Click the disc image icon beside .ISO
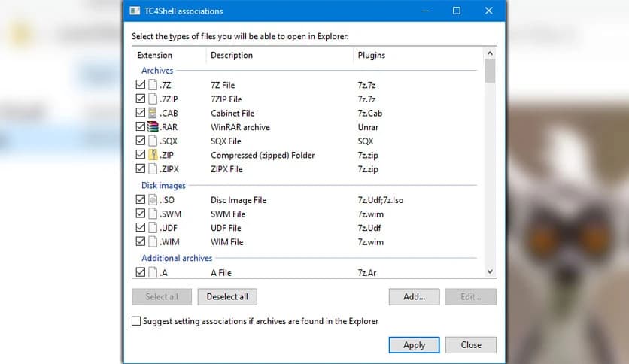The height and width of the screenshot is (364, 629). pyautogui.click(x=153, y=200)
